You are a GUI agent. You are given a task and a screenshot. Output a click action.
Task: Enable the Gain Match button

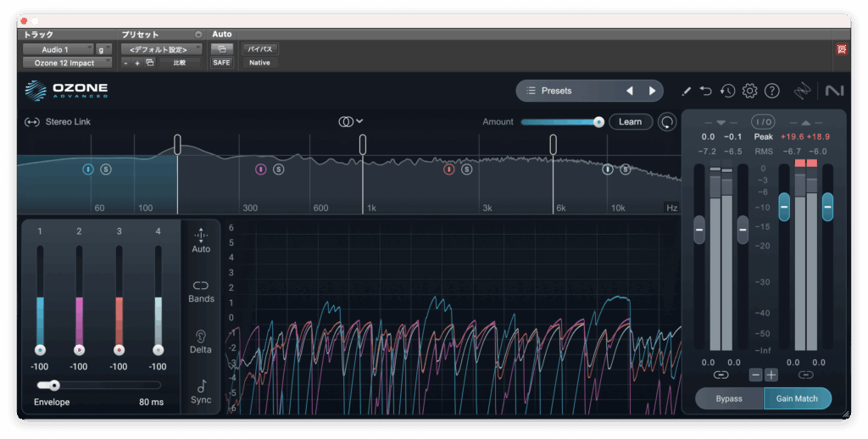click(x=797, y=398)
